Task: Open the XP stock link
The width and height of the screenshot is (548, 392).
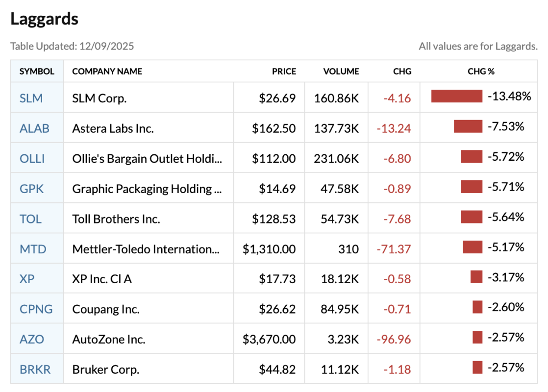Action: (27, 279)
